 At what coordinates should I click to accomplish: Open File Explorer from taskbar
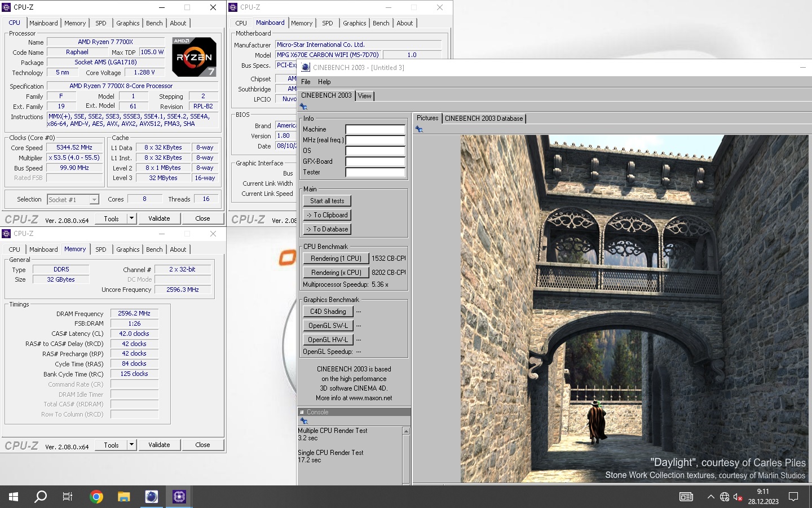[124, 497]
